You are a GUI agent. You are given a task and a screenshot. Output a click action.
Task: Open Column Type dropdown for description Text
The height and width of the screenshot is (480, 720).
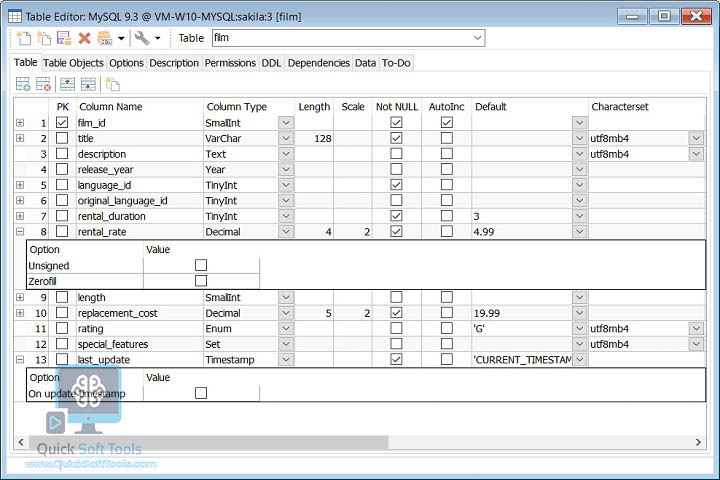286,154
